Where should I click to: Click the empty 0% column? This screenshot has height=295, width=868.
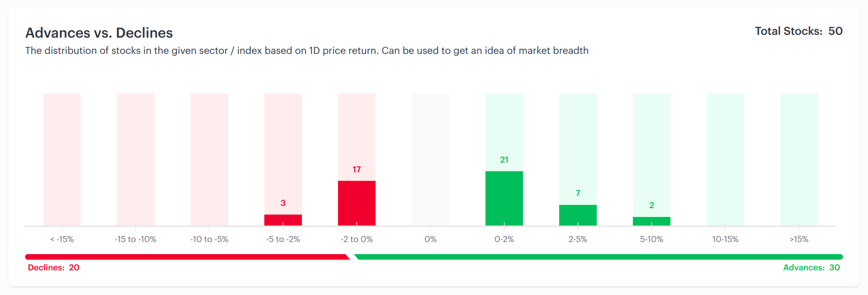(x=431, y=159)
